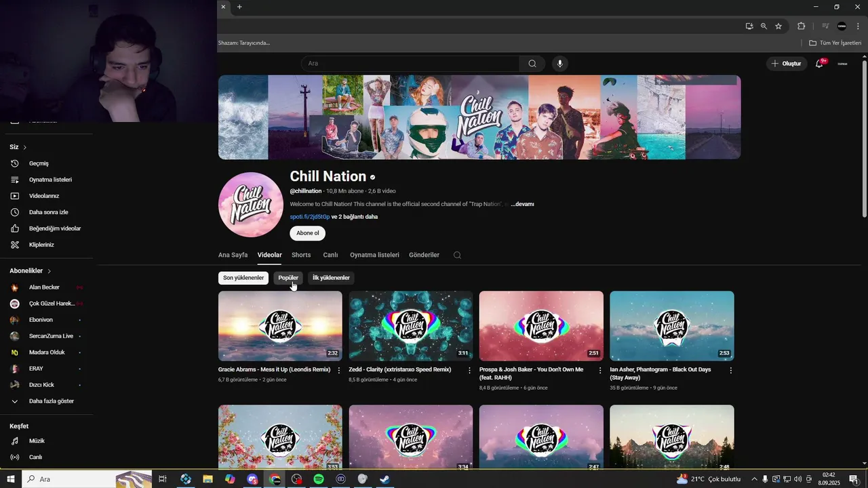The width and height of the screenshot is (868, 488).
Task: Open the YouTube account avatar menu
Action: pyautogui.click(x=842, y=64)
